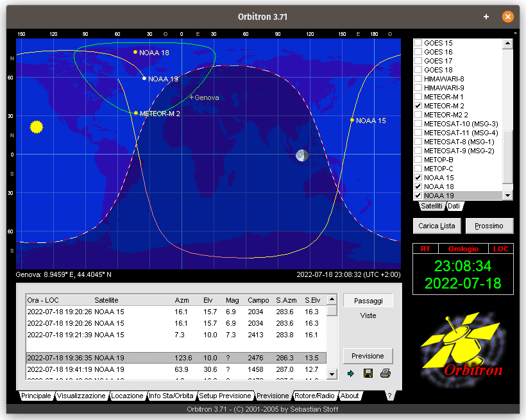Select the NOAA 19 satellite marker on map

[144, 78]
